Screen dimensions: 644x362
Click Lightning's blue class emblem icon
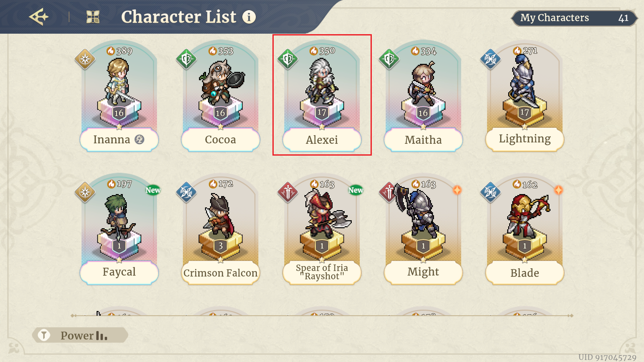490,59
